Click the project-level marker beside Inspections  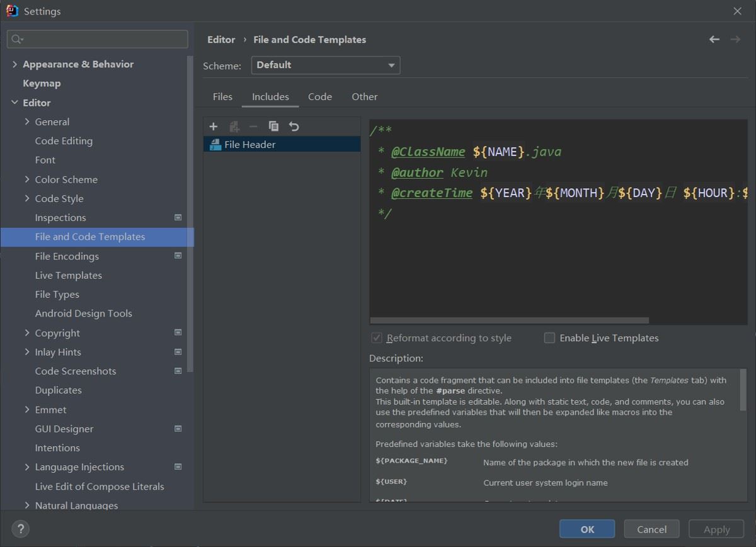(178, 218)
